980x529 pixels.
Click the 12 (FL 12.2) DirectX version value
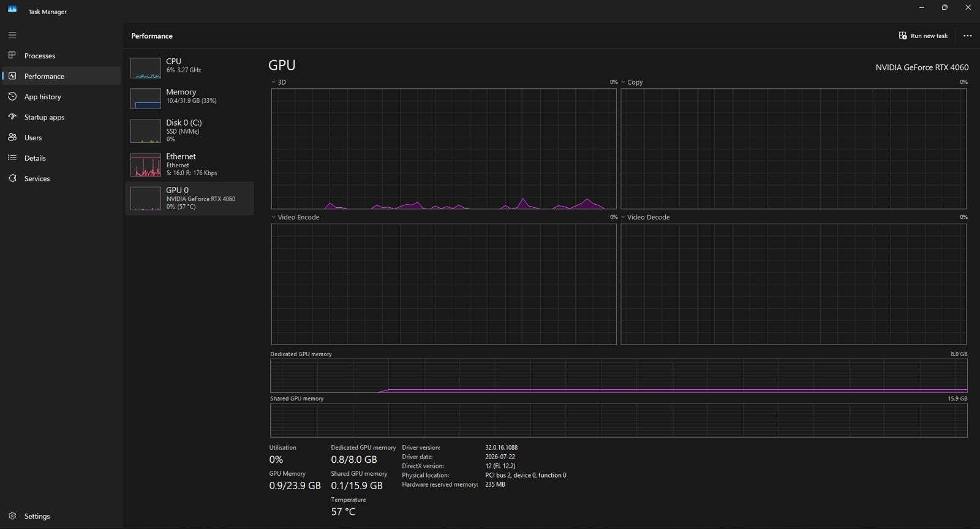pyautogui.click(x=500, y=466)
